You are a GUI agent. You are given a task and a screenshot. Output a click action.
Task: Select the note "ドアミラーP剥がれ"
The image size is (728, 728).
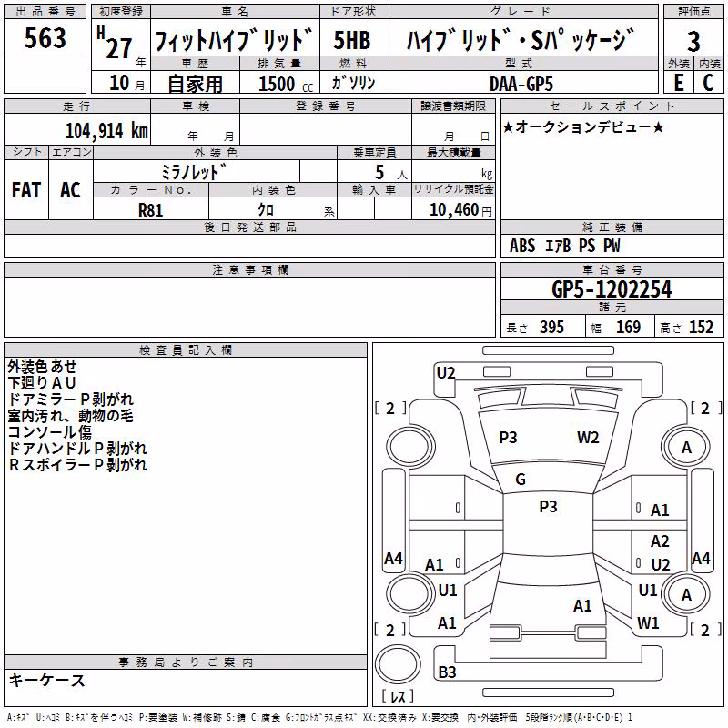71,399
